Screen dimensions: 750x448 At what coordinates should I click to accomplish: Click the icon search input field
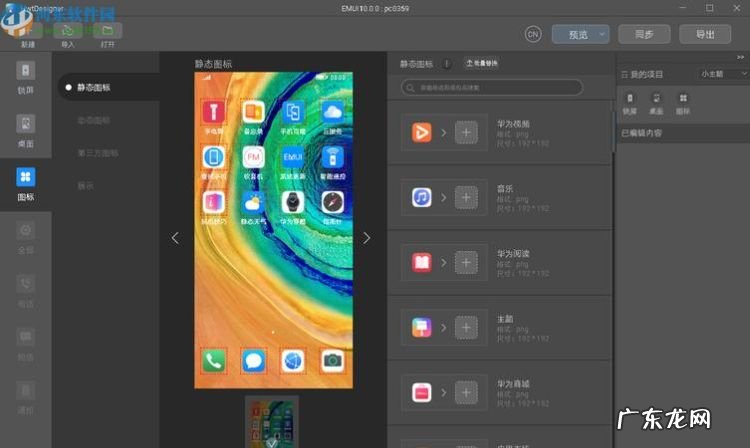coord(492,87)
